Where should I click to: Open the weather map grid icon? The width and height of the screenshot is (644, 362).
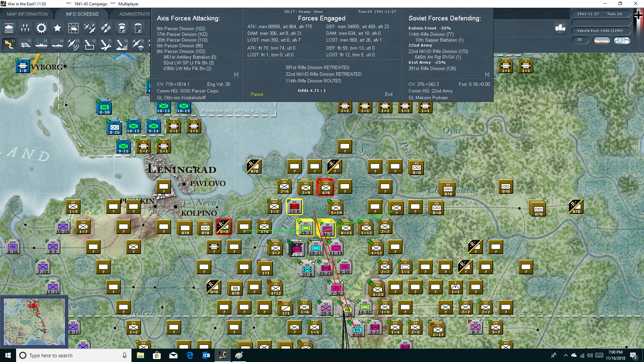[73, 28]
